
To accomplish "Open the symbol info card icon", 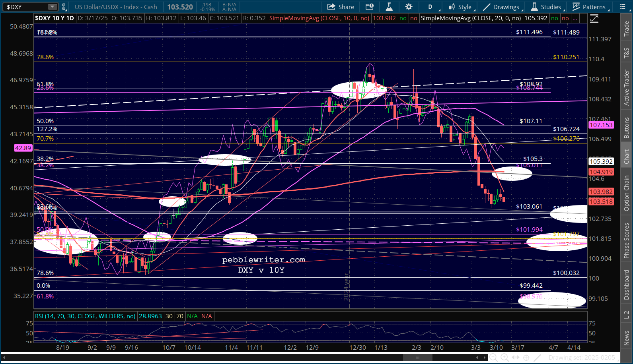I will [370, 7].
